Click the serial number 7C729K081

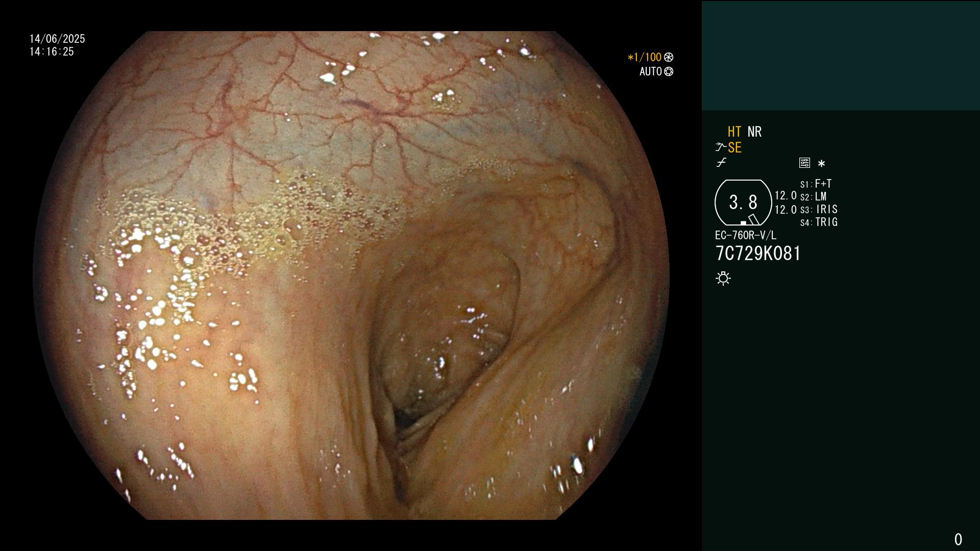click(x=758, y=254)
